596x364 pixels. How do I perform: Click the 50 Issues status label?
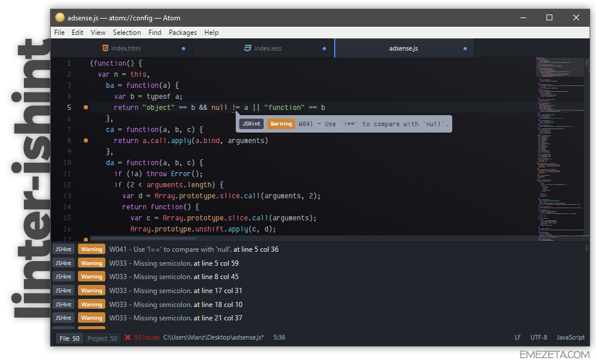147,337
